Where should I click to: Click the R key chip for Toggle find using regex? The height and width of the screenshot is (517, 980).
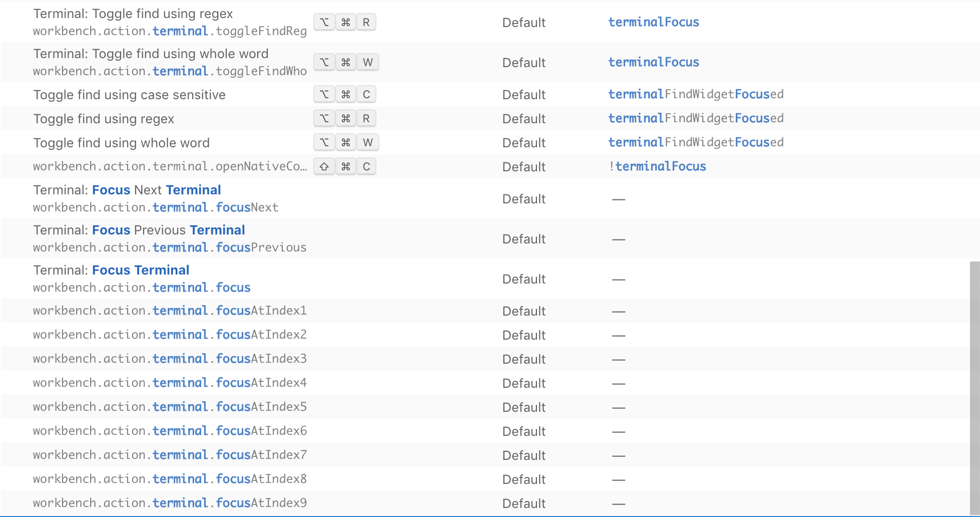click(x=366, y=118)
